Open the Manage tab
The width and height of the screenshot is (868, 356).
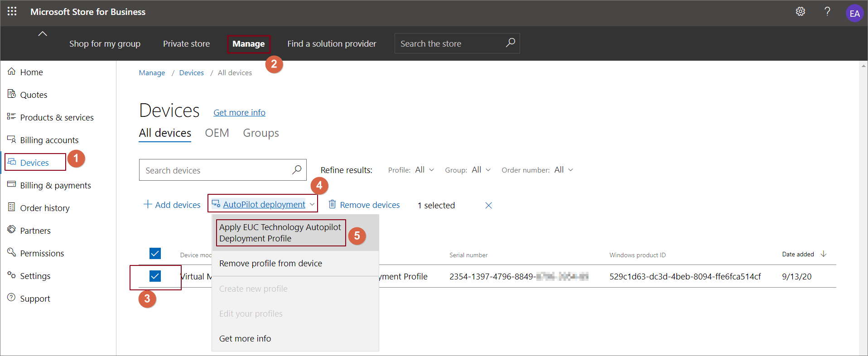(x=249, y=44)
